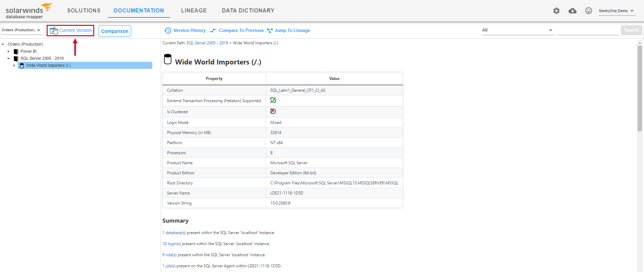Click the SQL_Latin1_General_CP1_CI_AS value cell

pos(334,90)
